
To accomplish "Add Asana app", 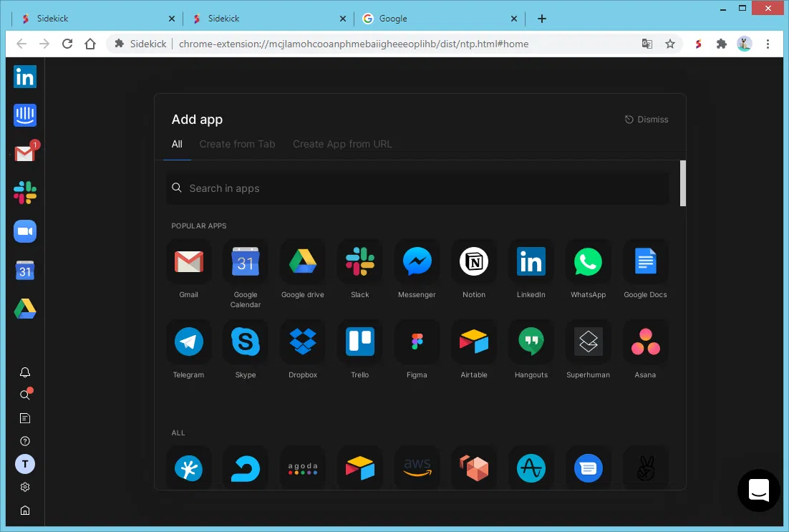I will click(645, 342).
